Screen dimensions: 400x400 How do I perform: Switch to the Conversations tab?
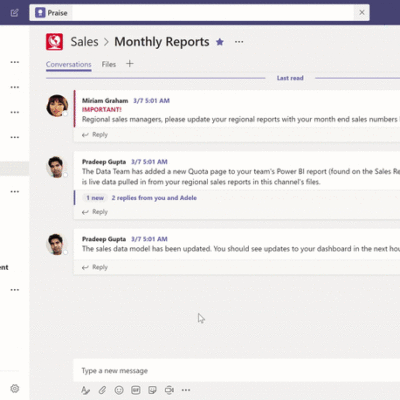[x=69, y=64]
